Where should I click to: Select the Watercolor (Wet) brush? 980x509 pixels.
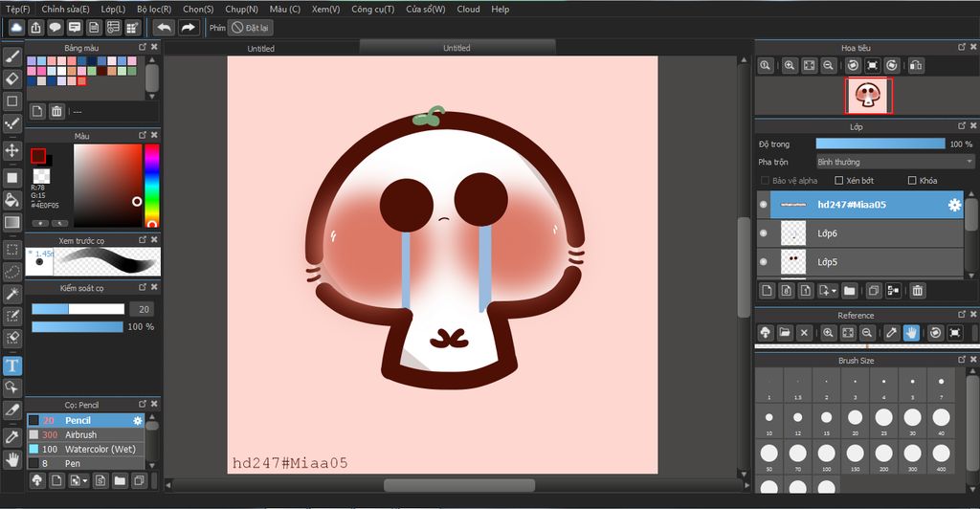tap(85, 449)
